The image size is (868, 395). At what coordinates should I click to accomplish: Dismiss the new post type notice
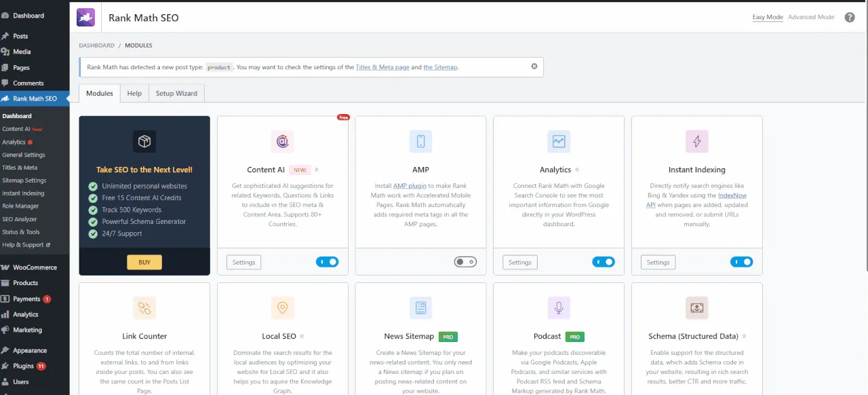534,67
